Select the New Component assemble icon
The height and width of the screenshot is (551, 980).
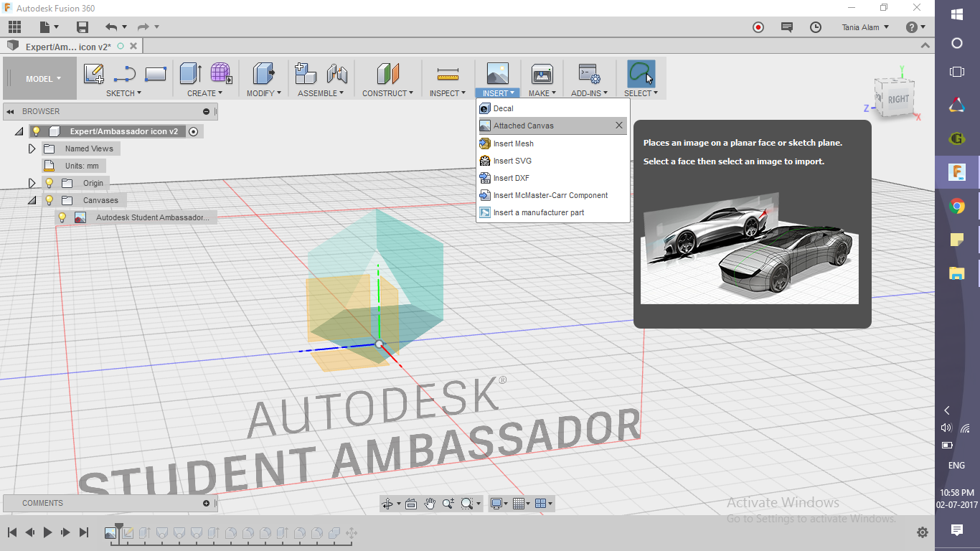pos(306,74)
